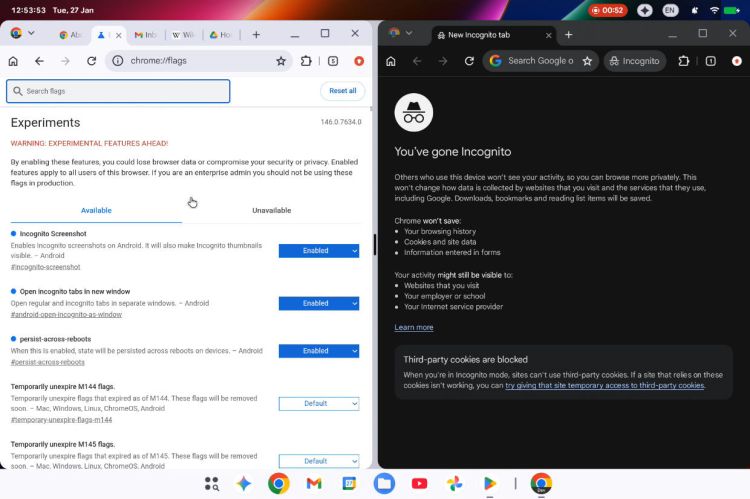Viewport: 750px width, 499px height.
Task: Expand Incognito Screenshot Enabled dropdown
Action: (319, 251)
